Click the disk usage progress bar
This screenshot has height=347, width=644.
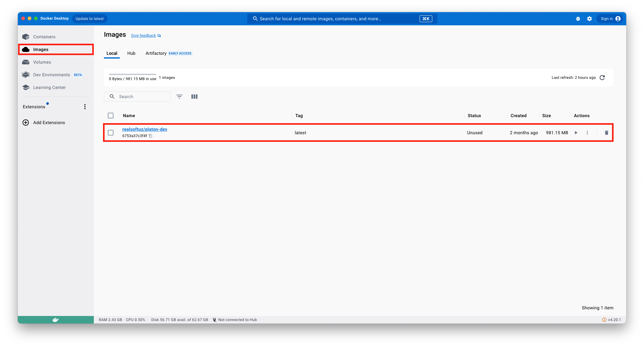(x=132, y=74)
